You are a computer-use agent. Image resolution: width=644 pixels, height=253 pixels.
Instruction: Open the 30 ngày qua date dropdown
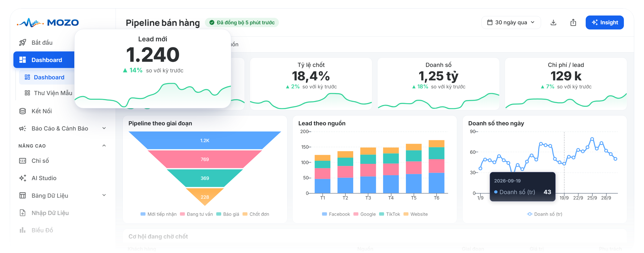[x=511, y=22]
